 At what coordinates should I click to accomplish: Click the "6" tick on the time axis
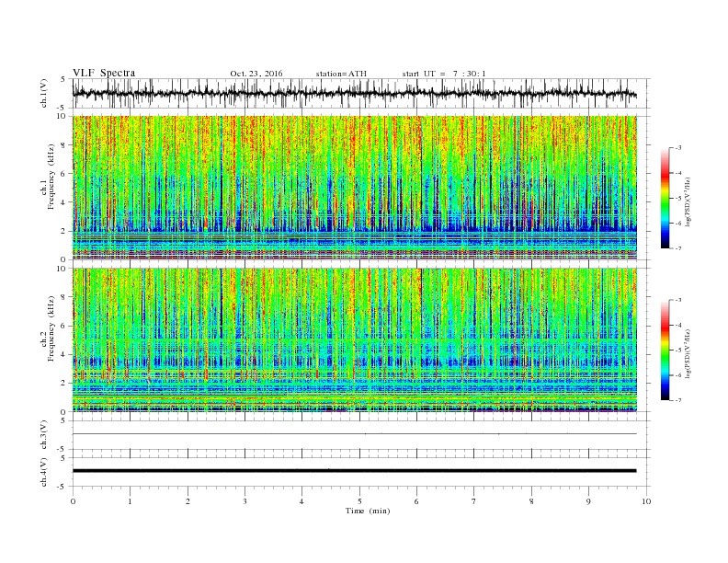pyautogui.click(x=417, y=501)
